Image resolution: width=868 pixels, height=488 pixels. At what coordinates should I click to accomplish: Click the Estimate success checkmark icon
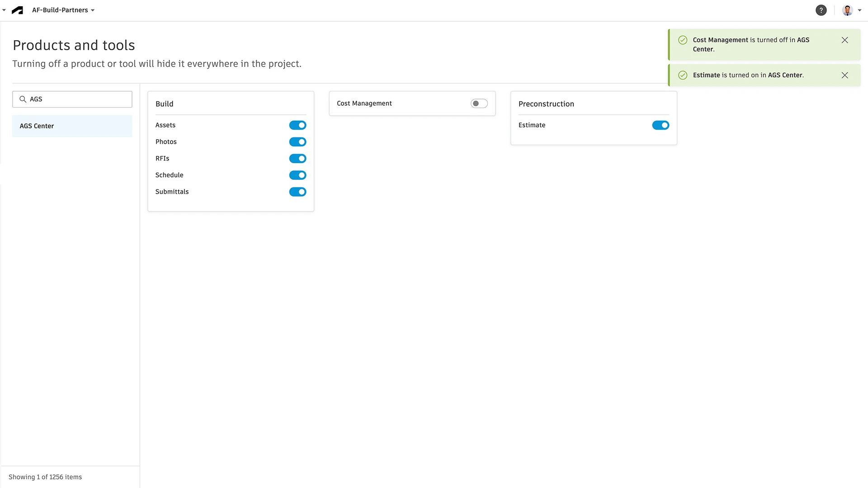click(683, 75)
